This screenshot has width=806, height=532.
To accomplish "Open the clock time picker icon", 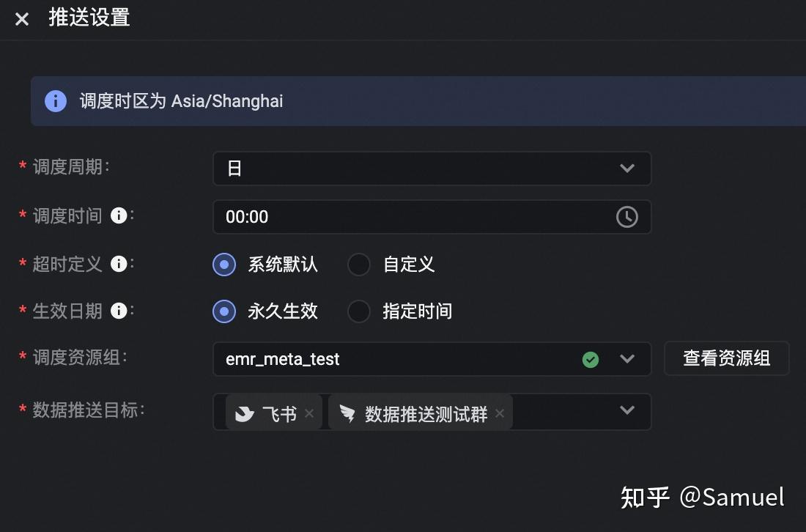I will 626,217.
